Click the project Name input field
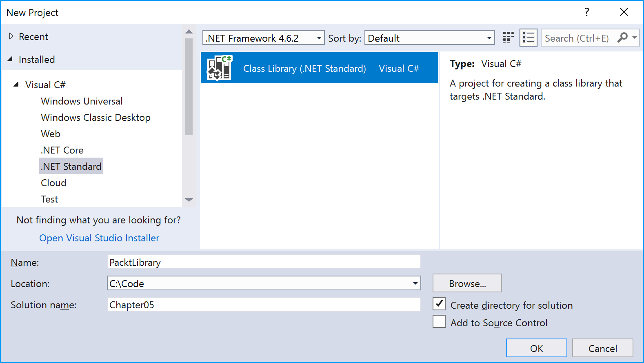The image size is (644, 363). tap(264, 262)
